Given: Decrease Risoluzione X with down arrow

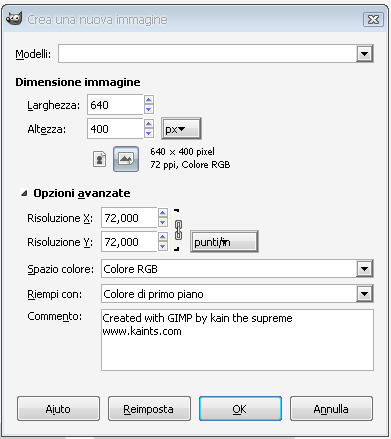Looking at the screenshot, I should point(163,222).
